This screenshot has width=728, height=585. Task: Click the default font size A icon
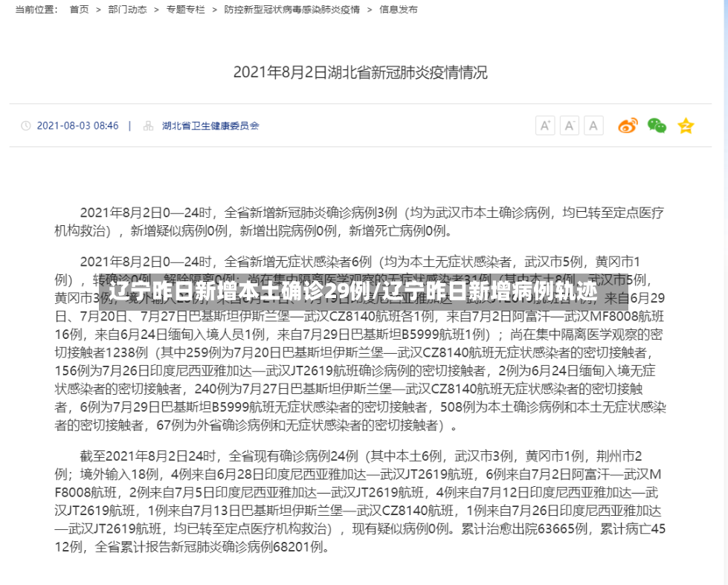[x=593, y=126]
